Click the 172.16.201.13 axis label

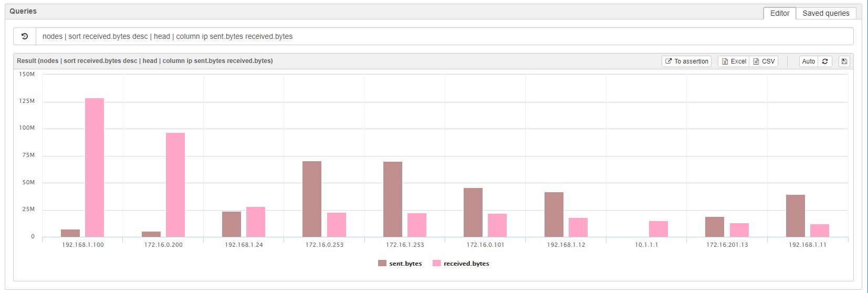(x=727, y=245)
